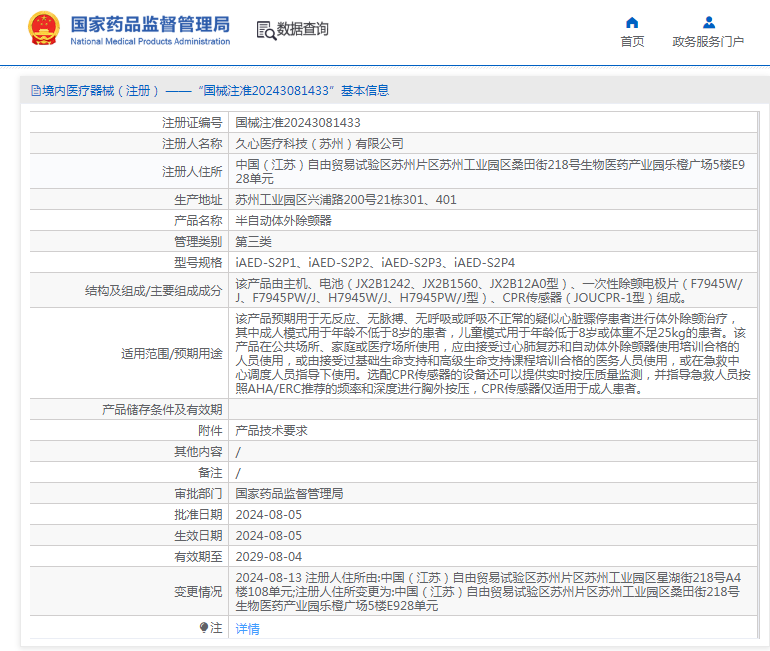Image resolution: width=770 pixels, height=651 pixels.
Task: Go to 首页 label
Action: (632, 42)
